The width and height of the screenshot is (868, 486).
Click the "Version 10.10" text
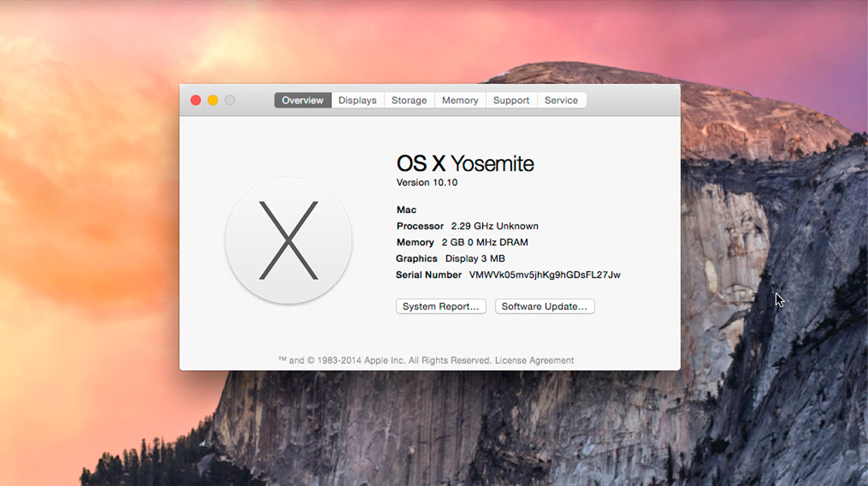(427, 183)
